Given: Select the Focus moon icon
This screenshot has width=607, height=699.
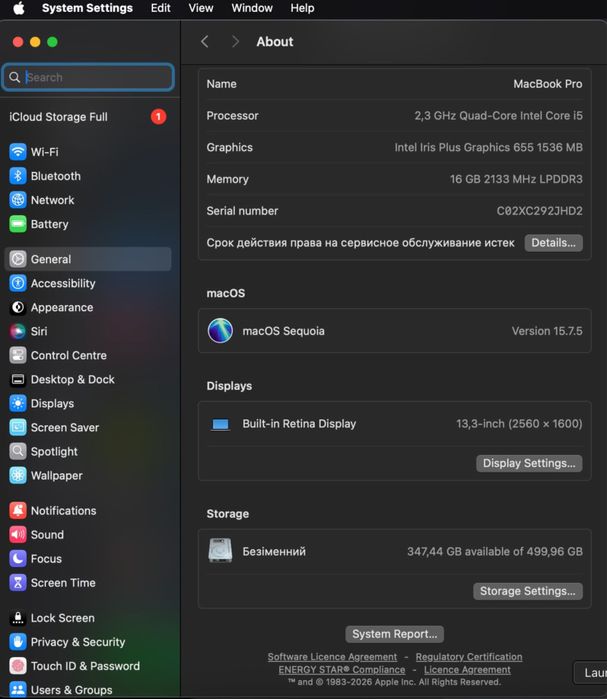Looking at the screenshot, I should (18, 559).
